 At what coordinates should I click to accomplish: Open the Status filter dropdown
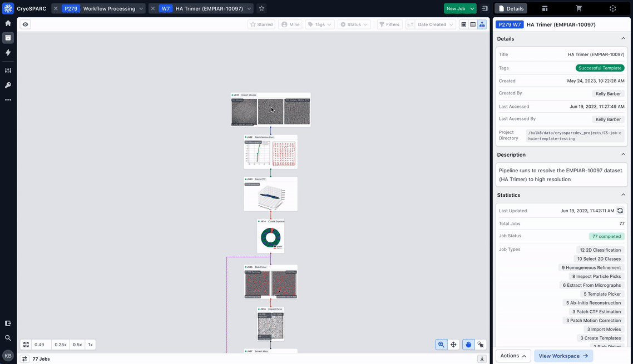tap(354, 24)
